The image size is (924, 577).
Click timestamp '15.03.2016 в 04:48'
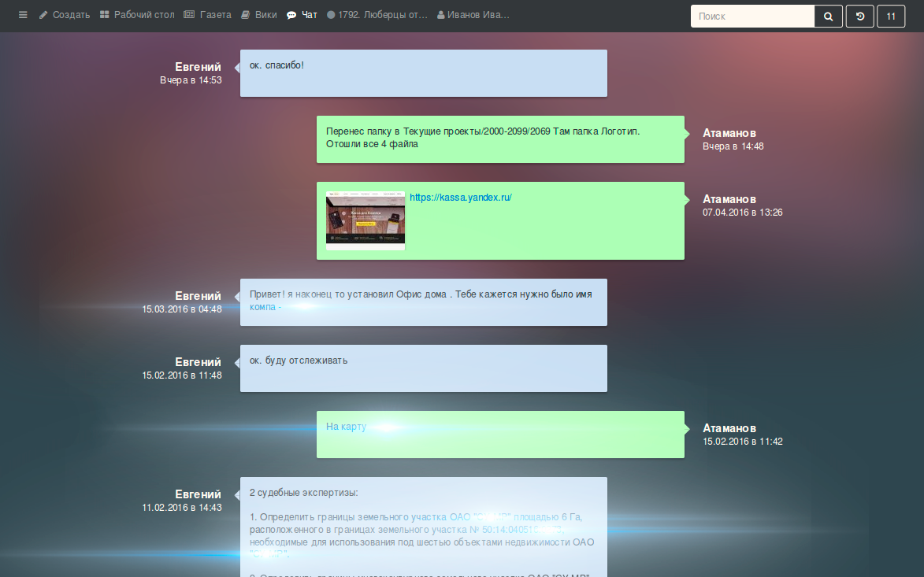coord(182,309)
